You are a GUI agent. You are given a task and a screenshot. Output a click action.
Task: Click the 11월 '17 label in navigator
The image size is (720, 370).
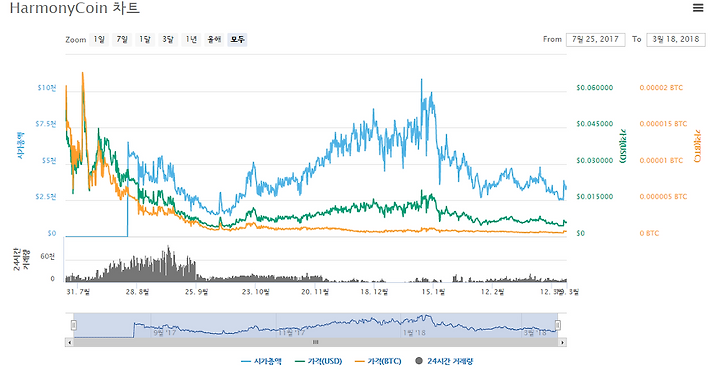coord(292,333)
